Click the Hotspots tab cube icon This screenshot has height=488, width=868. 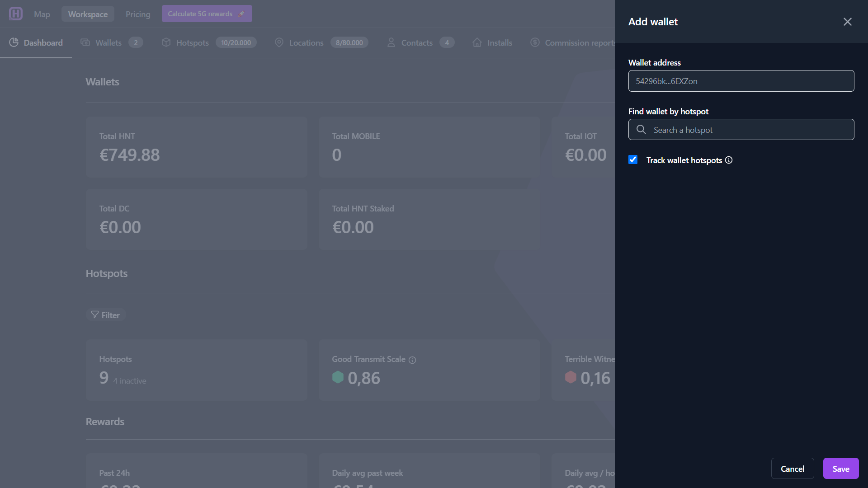coord(166,42)
